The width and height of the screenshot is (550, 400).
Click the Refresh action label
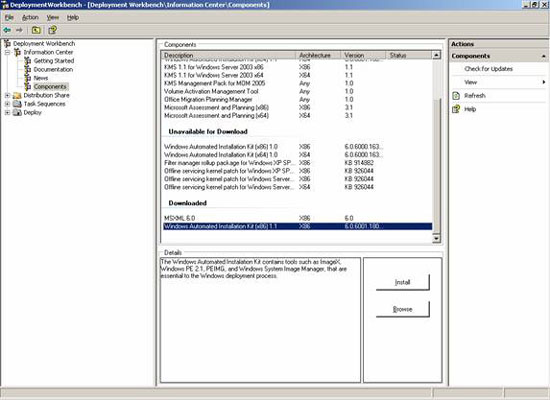tap(475, 96)
